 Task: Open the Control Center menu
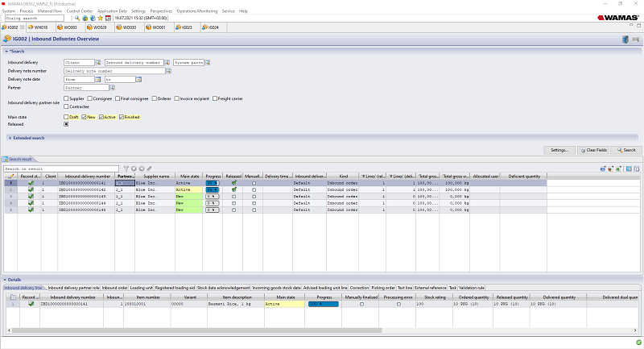pyautogui.click(x=80, y=11)
